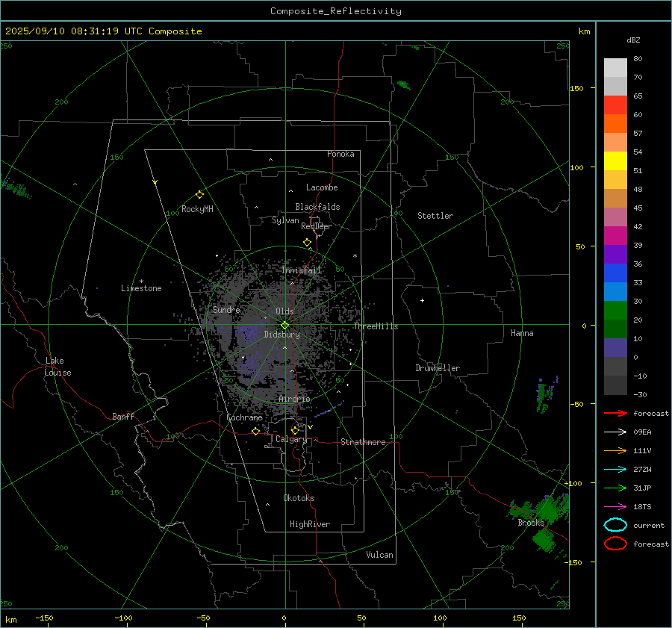Click the Blackfalds city label
672x628 pixels.
(317, 207)
